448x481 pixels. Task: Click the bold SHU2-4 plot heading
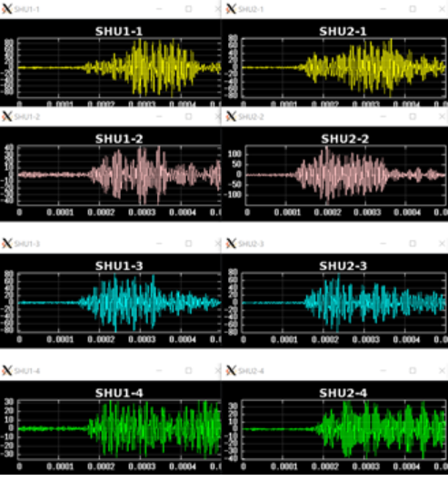[x=343, y=393]
